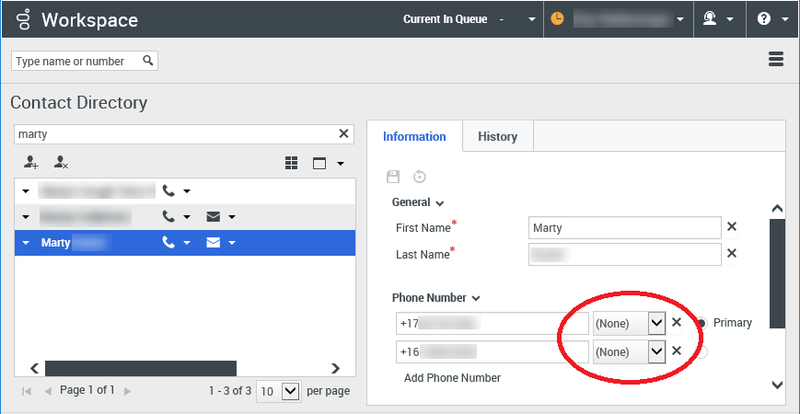
Task: Collapse the General section
Action: coord(439,202)
